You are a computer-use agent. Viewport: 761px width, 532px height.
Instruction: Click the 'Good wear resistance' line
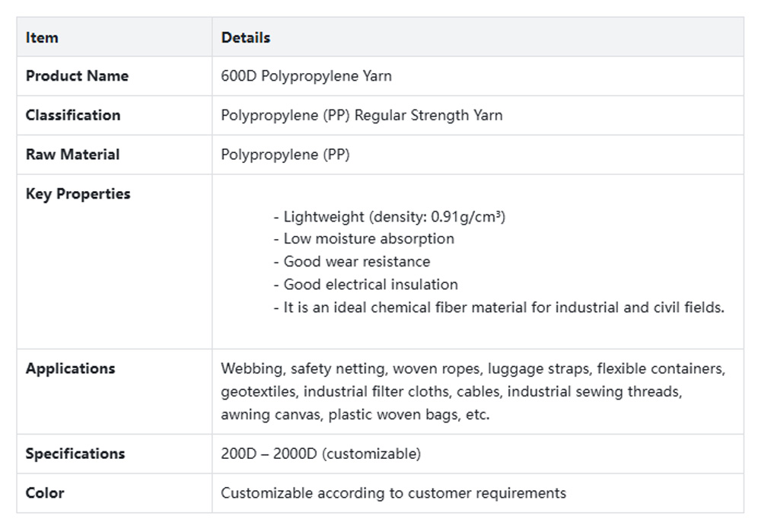(352, 262)
